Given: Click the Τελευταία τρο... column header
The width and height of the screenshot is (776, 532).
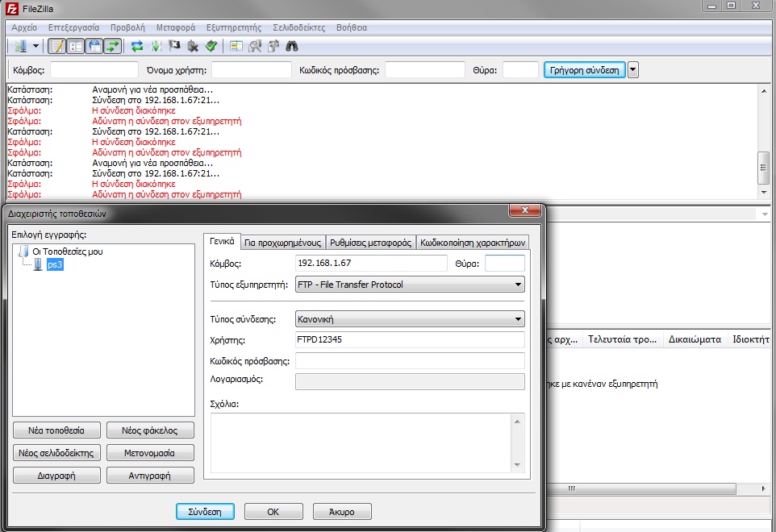Looking at the screenshot, I should coord(622,339).
